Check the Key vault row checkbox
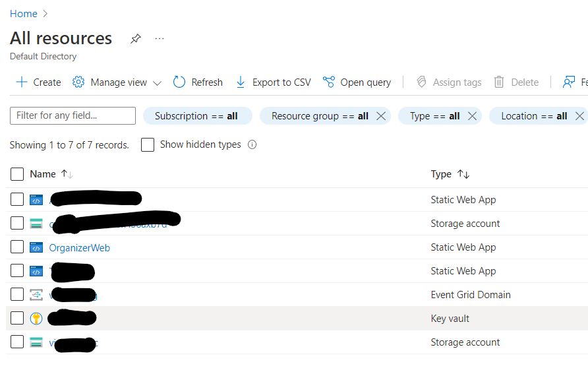This screenshot has width=588, height=374. [x=17, y=318]
